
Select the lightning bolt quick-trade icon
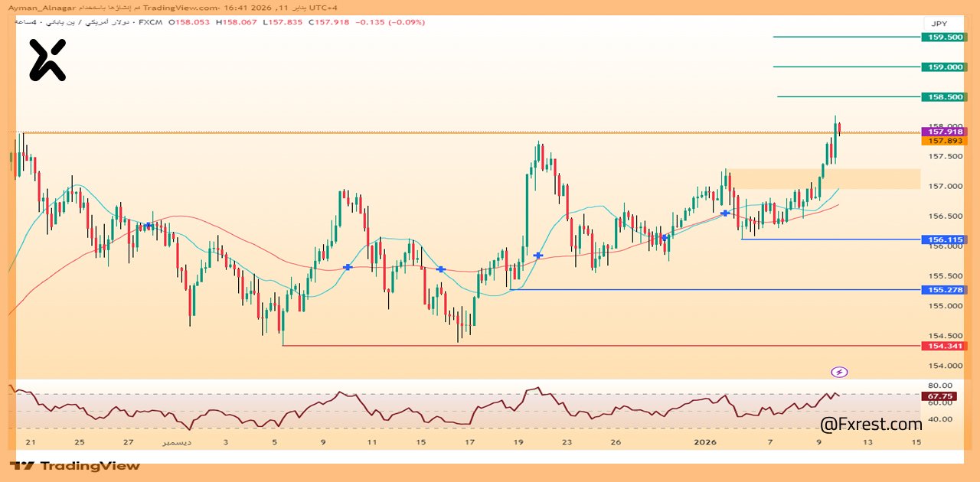[840, 370]
